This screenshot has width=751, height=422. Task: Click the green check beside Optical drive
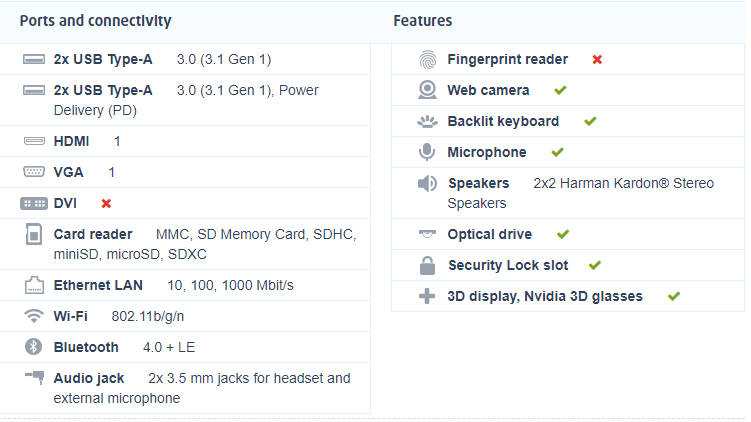(563, 234)
